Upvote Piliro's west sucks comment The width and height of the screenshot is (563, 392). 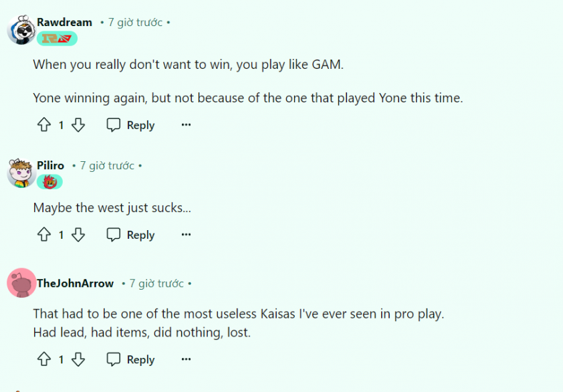pyautogui.click(x=44, y=235)
